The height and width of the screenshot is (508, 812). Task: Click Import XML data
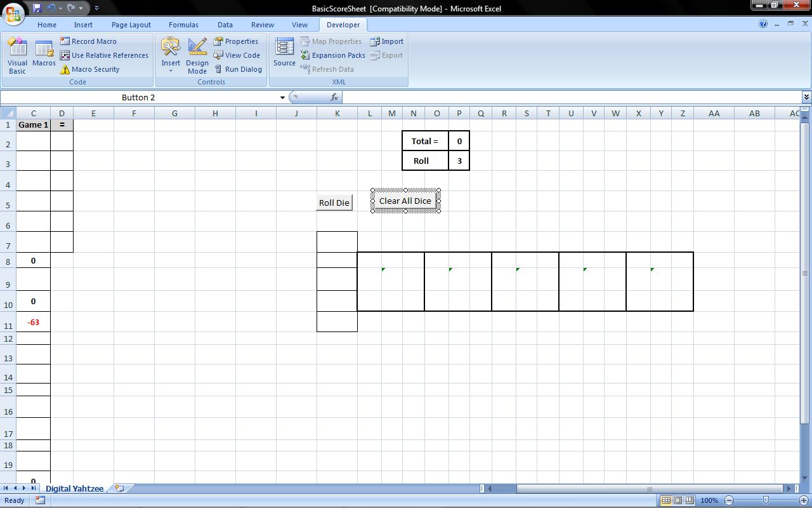[387, 41]
